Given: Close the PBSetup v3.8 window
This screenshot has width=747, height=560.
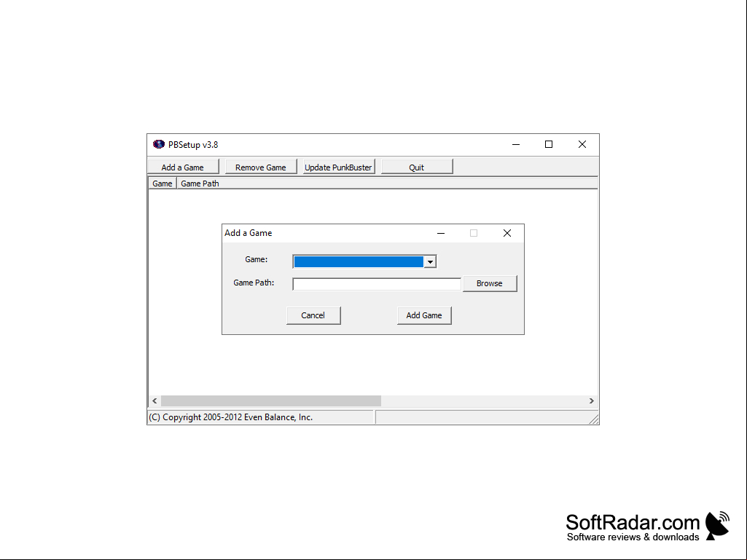Looking at the screenshot, I should point(582,144).
